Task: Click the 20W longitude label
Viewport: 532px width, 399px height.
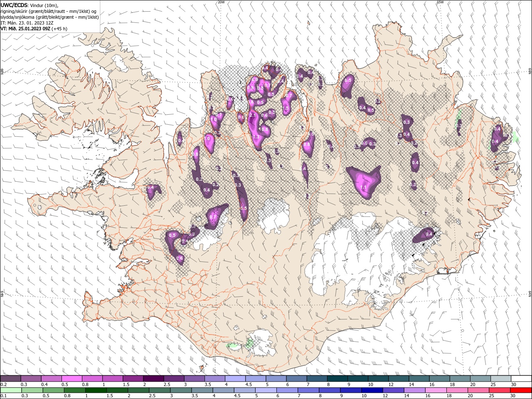Action: pos(221,2)
